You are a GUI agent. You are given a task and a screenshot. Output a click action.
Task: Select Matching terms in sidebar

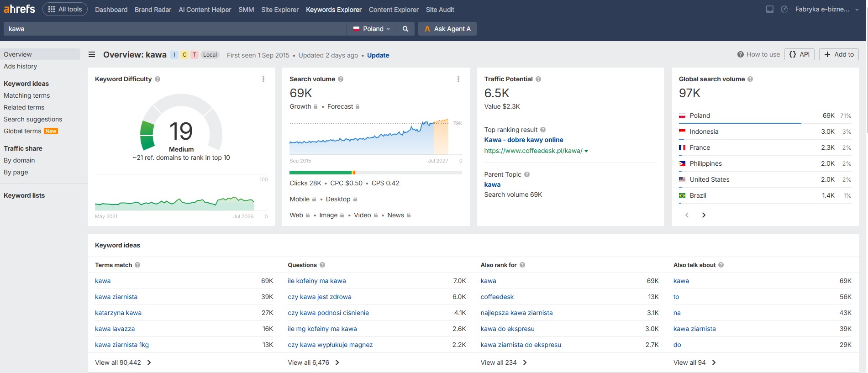click(x=27, y=95)
